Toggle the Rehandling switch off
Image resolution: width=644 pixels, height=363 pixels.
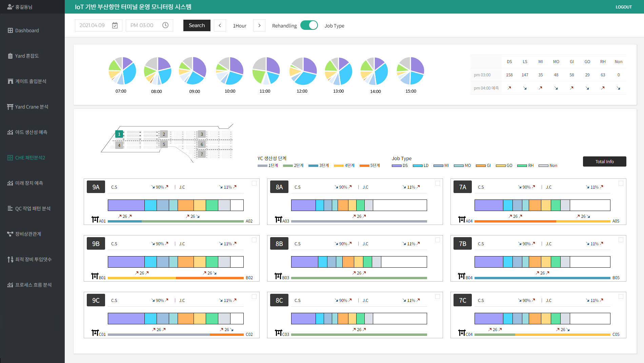point(309,25)
